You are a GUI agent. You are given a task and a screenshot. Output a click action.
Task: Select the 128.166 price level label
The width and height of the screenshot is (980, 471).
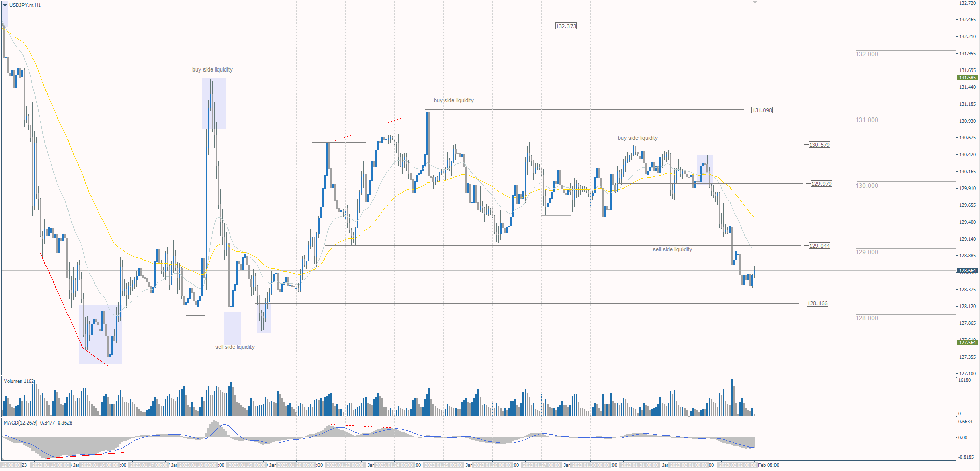tap(817, 303)
